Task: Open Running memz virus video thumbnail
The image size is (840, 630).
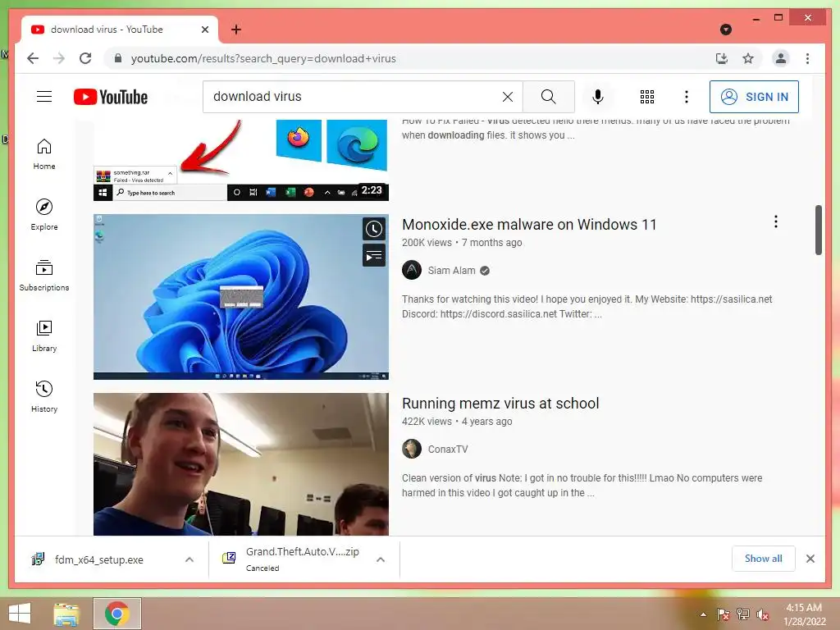Action: (241, 464)
